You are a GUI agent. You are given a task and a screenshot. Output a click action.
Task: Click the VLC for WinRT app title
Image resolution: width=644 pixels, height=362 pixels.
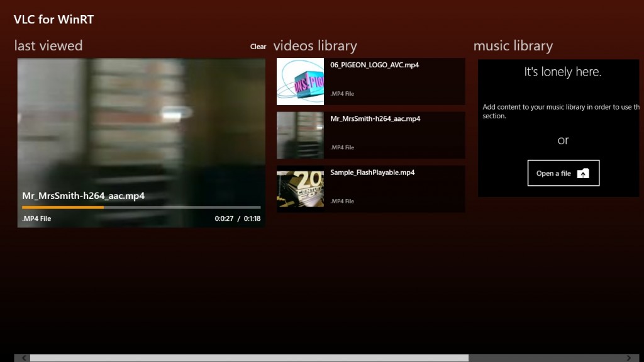coord(54,20)
